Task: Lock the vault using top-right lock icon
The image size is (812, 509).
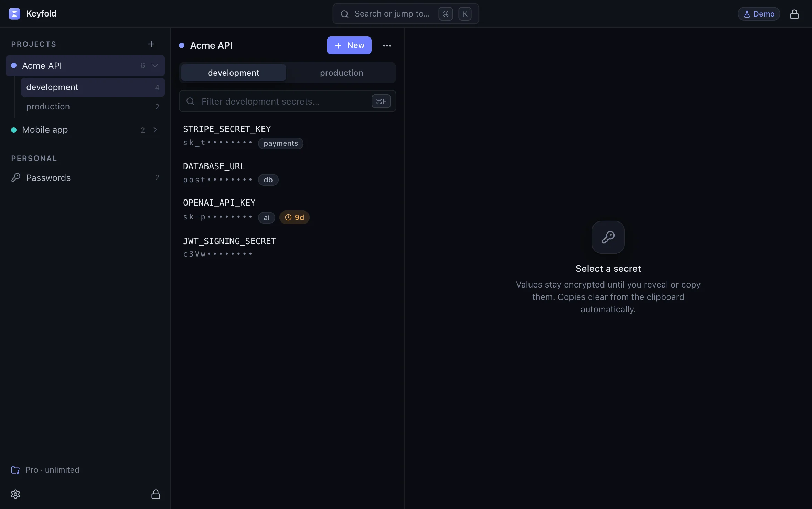Action: coord(794,14)
